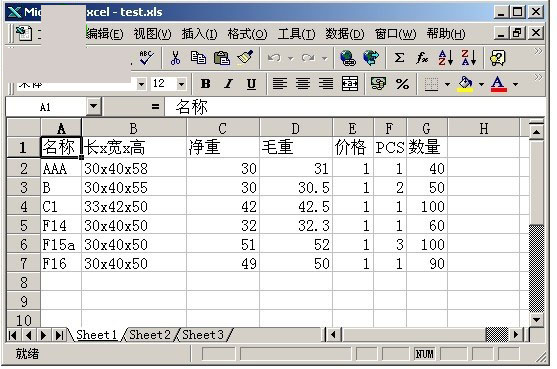Screen dimensions: 557x369
Task: Jump to the first sheet tab
Action: [x=13, y=335]
